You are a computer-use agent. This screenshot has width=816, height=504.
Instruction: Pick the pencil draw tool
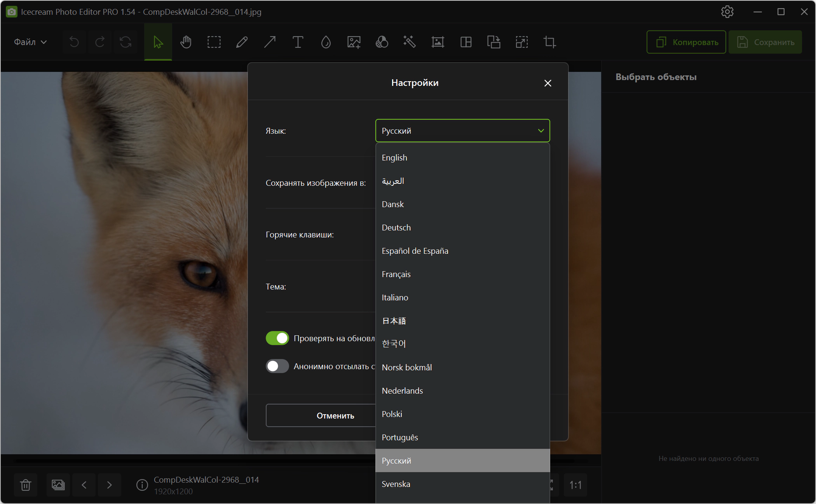click(x=242, y=42)
